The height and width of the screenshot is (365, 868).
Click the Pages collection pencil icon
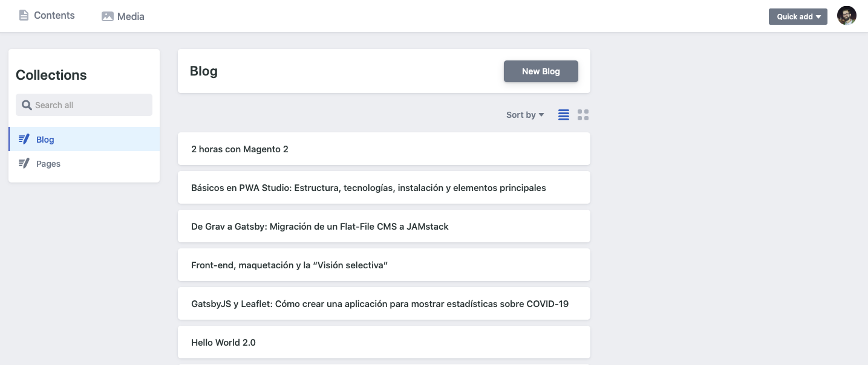click(24, 163)
